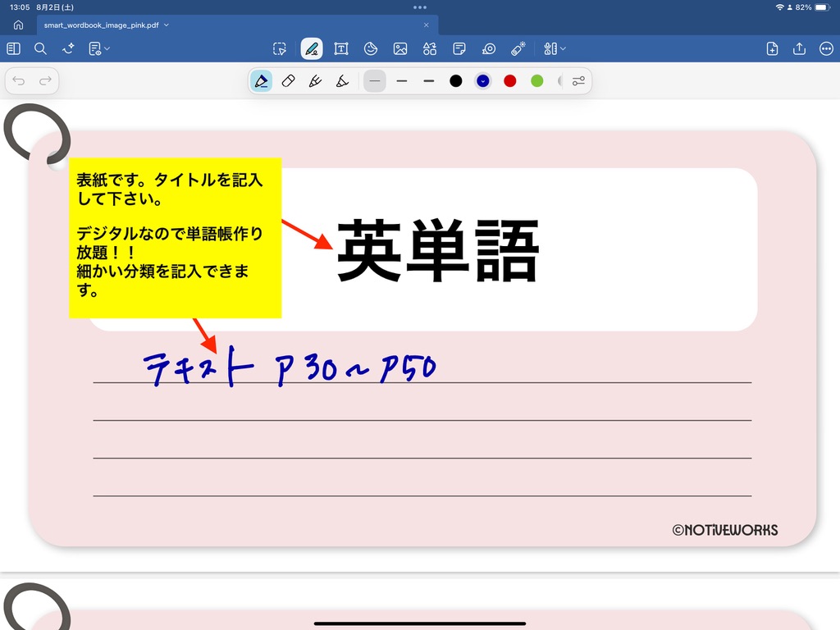This screenshot has height=630, width=840.
Task: Tap the handwritten テキスト P30~P50 line
Action: click(290, 366)
